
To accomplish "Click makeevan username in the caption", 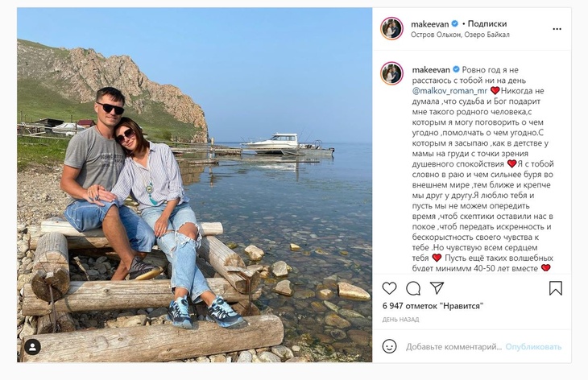I will coord(429,70).
